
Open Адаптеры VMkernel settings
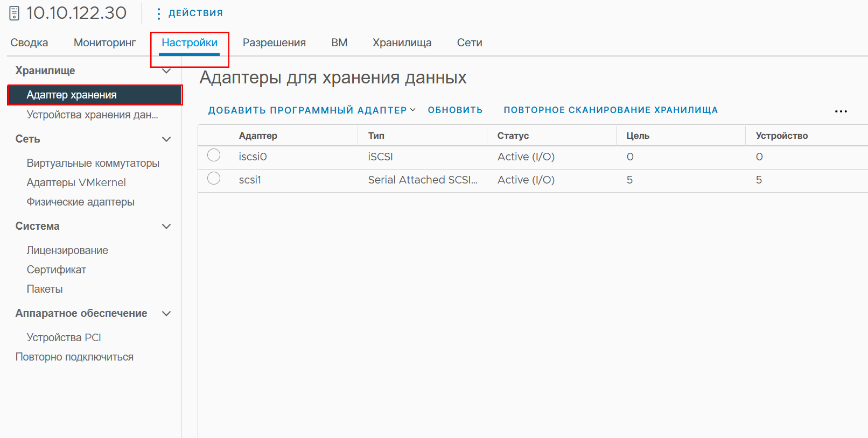[76, 182]
